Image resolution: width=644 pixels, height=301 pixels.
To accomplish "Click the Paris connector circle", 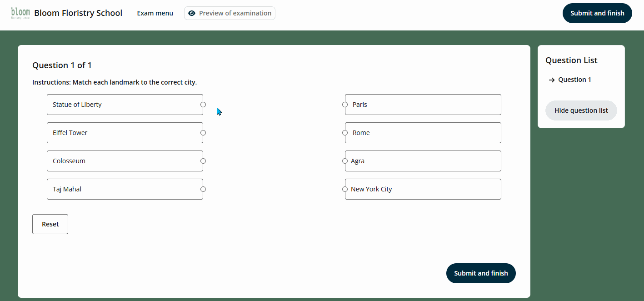I will pos(345,105).
